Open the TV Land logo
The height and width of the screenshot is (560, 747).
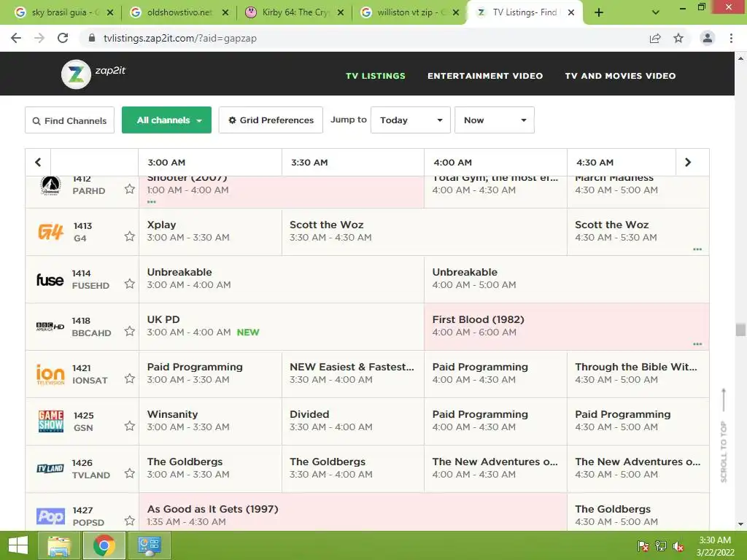click(50, 469)
